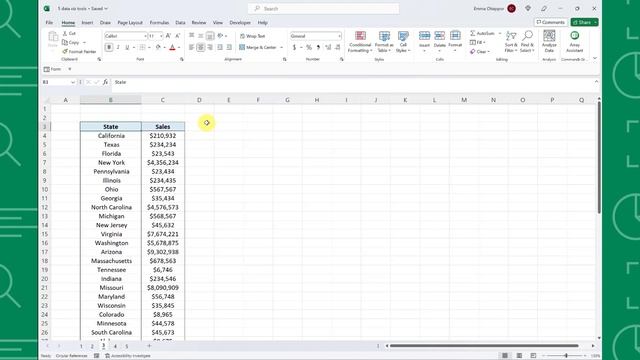Add a new sheet with plus button
Image resolution: width=640 pixels, height=360 pixels.
tap(149, 346)
